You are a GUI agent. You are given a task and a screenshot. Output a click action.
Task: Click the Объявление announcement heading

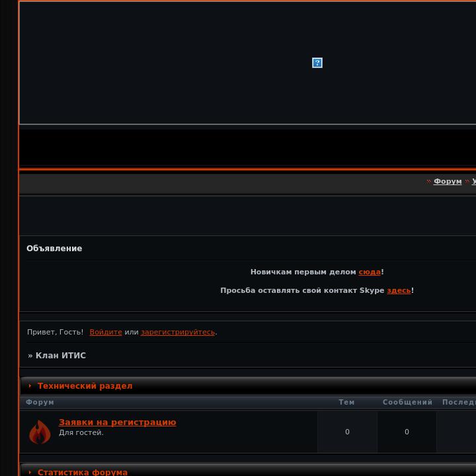pyautogui.click(x=54, y=249)
